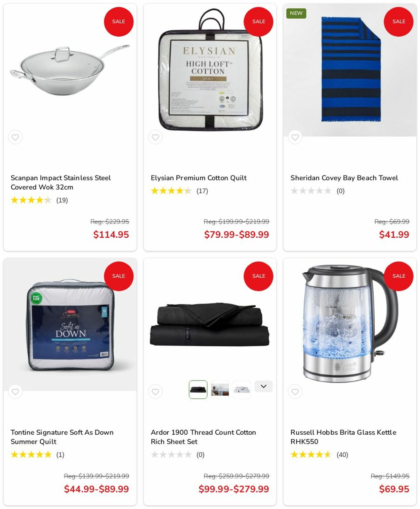Open Scanpan Impact Stainless Steel Wok link
Image resolution: width=420 pixels, height=509 pixels.
click(60, 183)
